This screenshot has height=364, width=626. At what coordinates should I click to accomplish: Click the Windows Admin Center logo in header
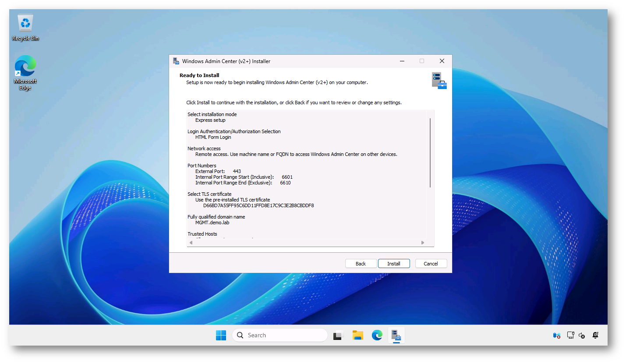pos(439,81)
